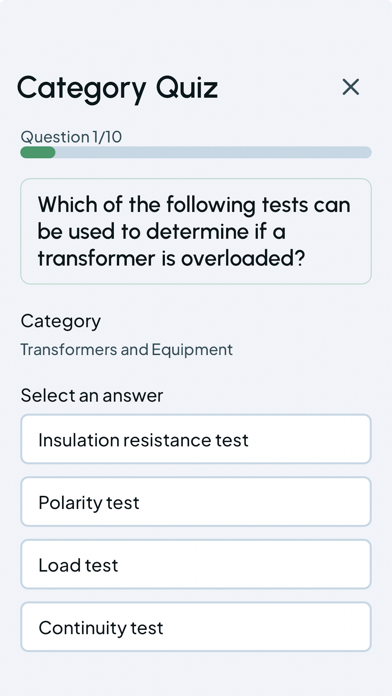
Task: Click the green filled portion of progress bar
Action: [38, 152]
